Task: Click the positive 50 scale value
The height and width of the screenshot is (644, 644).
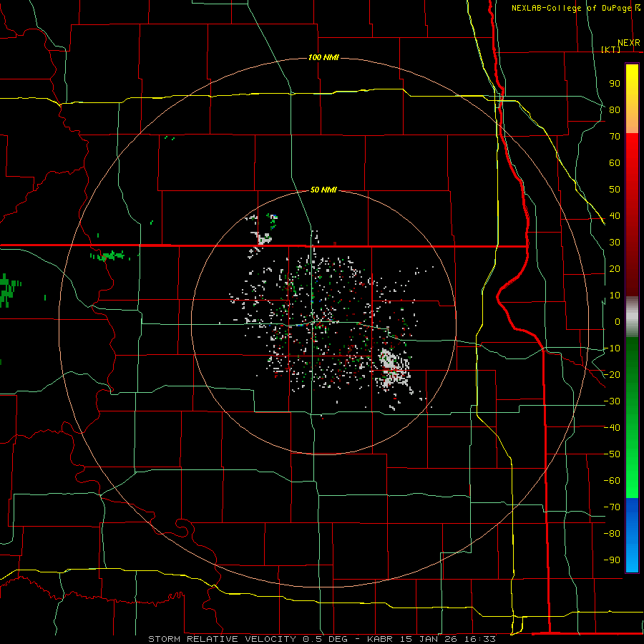Action: tap(615, 190)
